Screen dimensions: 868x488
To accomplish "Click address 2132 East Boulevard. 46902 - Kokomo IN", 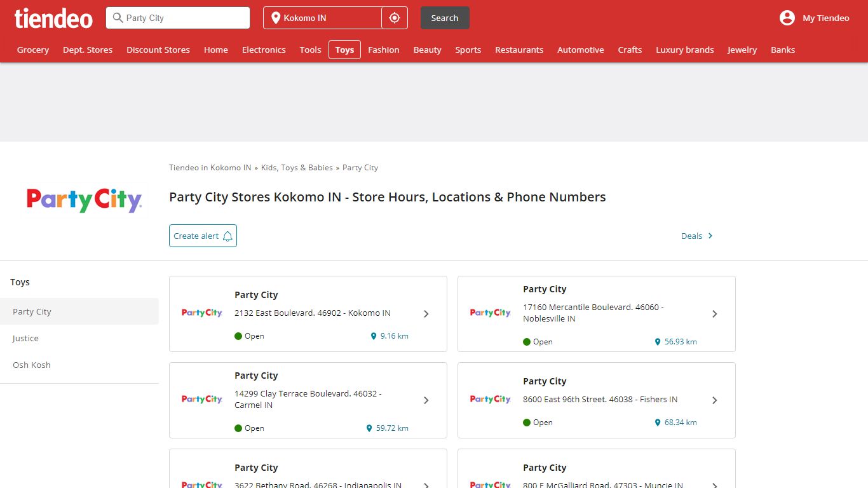I will [313, 313].
